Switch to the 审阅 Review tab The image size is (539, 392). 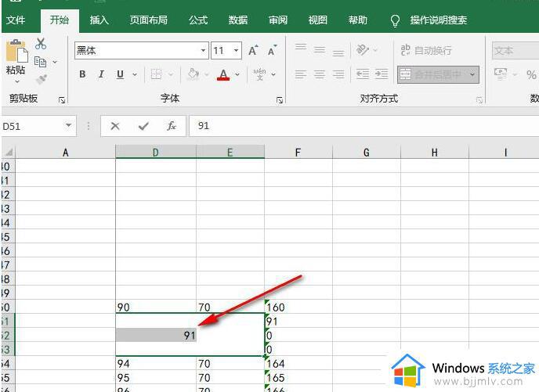278,20
